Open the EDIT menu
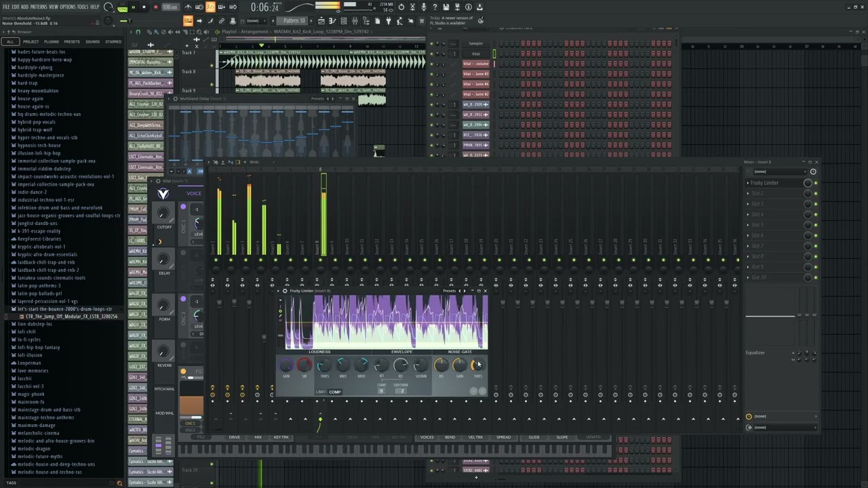 [16, 7]
